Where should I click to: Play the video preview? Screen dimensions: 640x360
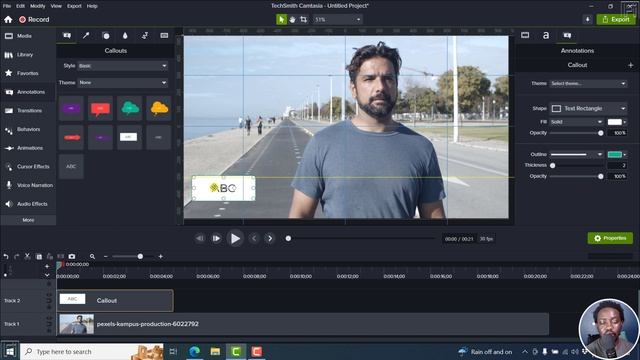[x=235, y=238]
